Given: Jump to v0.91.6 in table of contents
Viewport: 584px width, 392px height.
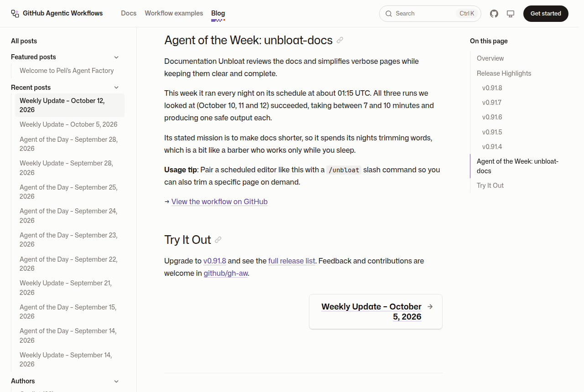Looking at the screenshot, I should (x=492, y=117).
